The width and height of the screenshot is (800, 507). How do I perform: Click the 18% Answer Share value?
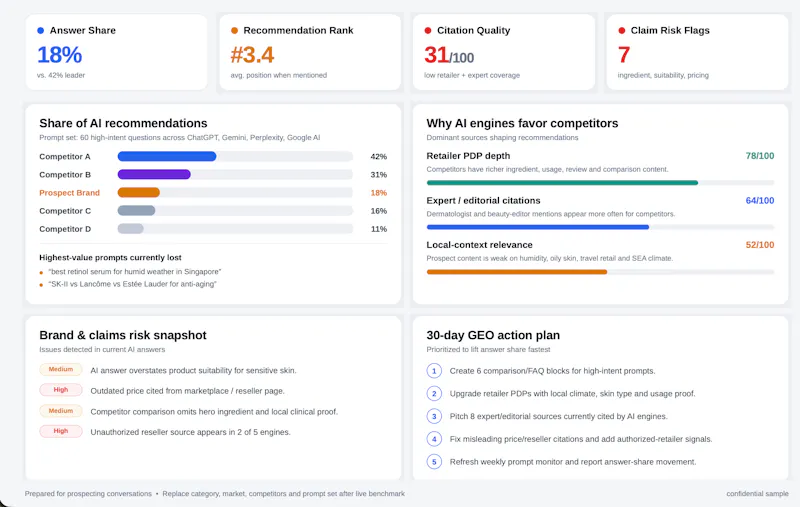click(x=60, y=55)
